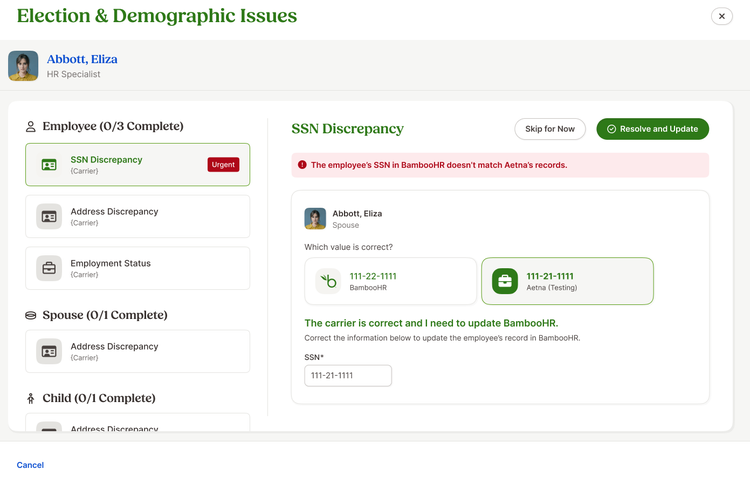Open the Employment Status issue
Screen dimensions: 750x483
coord(137,268)
